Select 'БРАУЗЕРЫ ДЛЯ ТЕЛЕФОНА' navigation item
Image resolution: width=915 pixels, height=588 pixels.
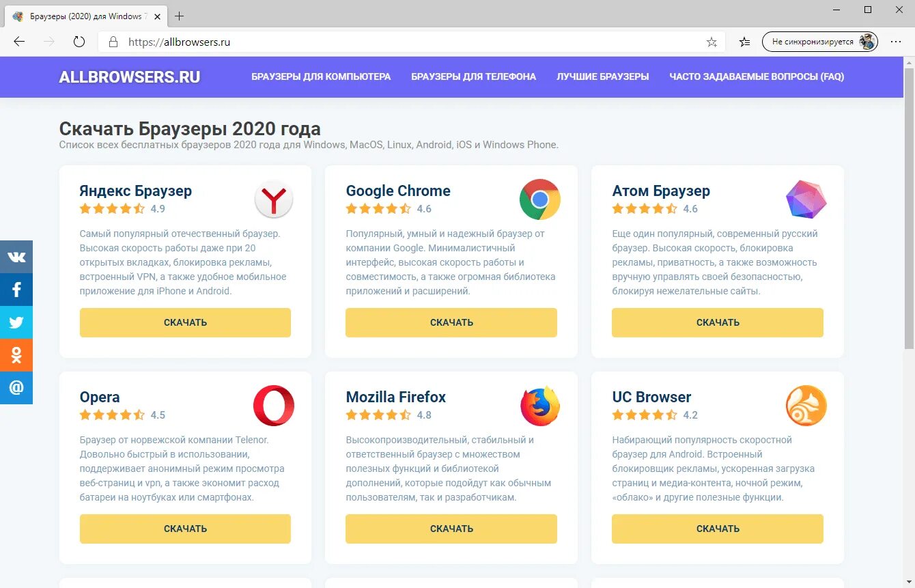[473, 76]
